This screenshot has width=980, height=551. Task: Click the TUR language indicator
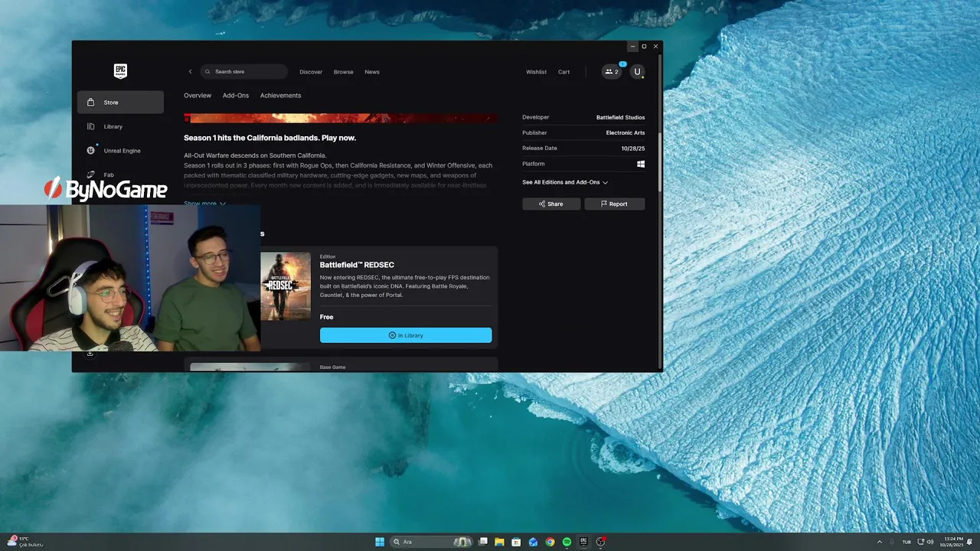click(x=906, y=542)
